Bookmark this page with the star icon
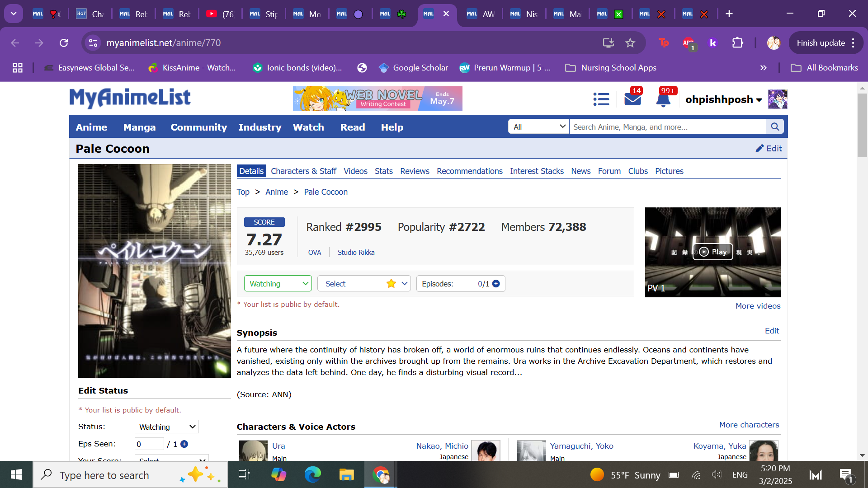Screen dimensions: 868x488 tap(630, 43)
